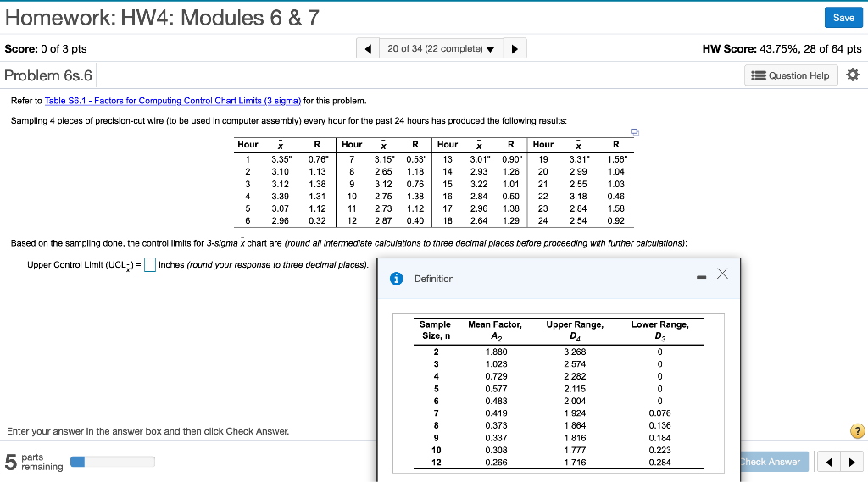The height and width of the screenshot is (482, 868).
Task: Click the 'Lower Range, D3' column header
Action: 659,330
